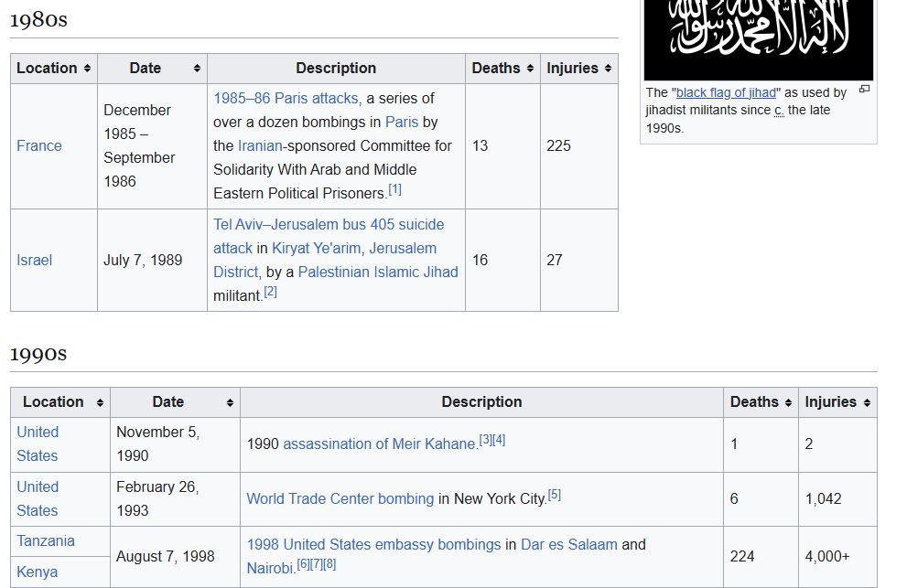907x588 pixels.
Task: Open the Israel link
Action: 34,261
